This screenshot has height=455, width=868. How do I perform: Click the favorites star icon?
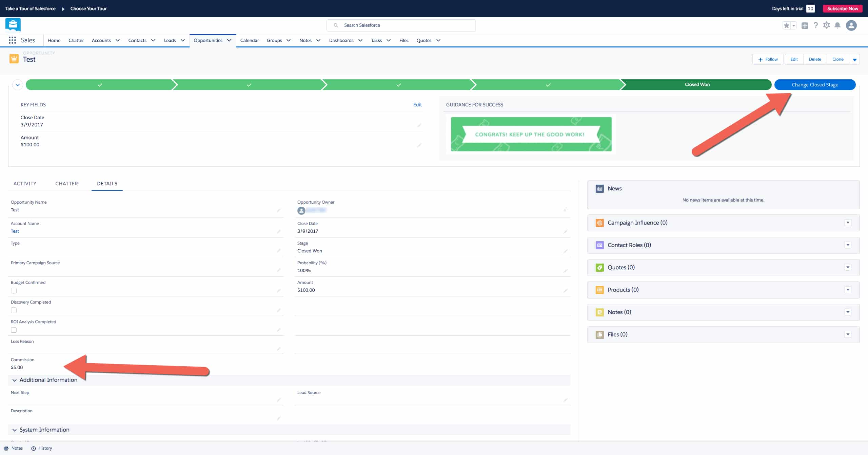[787, 25]
